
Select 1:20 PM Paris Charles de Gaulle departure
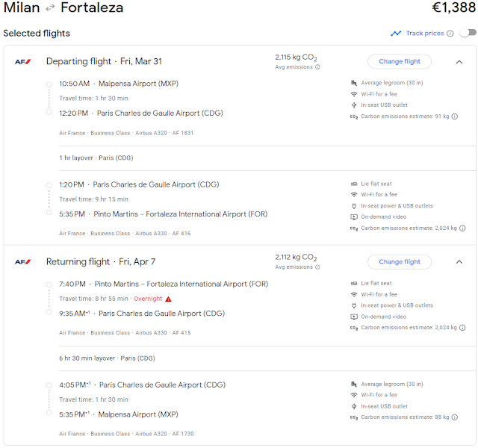tap(139, 184)
